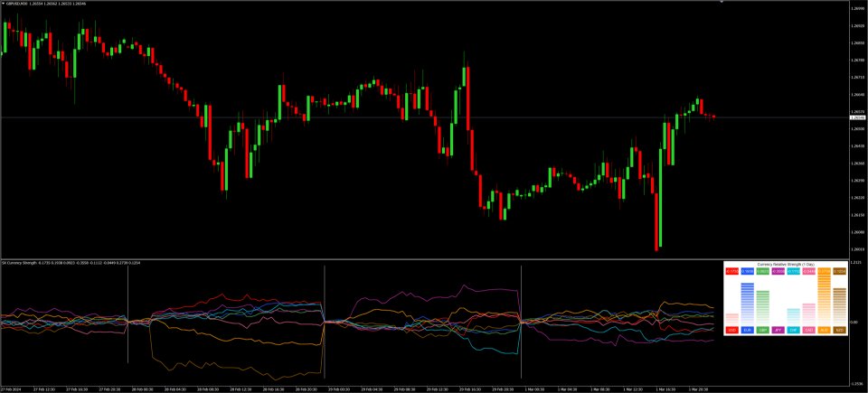
Task: Click the current price label on price axis
Action: 858,117
